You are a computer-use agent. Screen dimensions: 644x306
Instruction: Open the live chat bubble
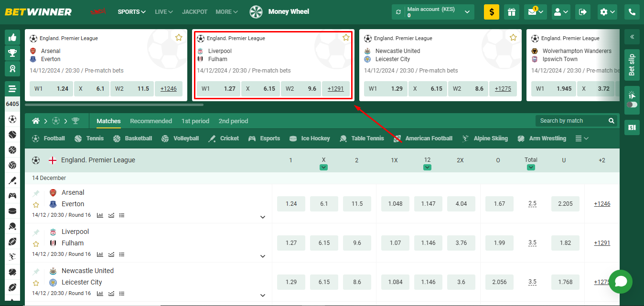(x=620, y=282)
